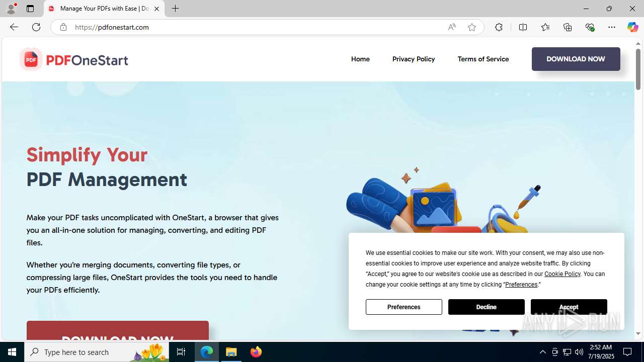644x362 pixels.
Task: Open the Extensions icon
Action: pyautogui.click(x=499, y=27)
